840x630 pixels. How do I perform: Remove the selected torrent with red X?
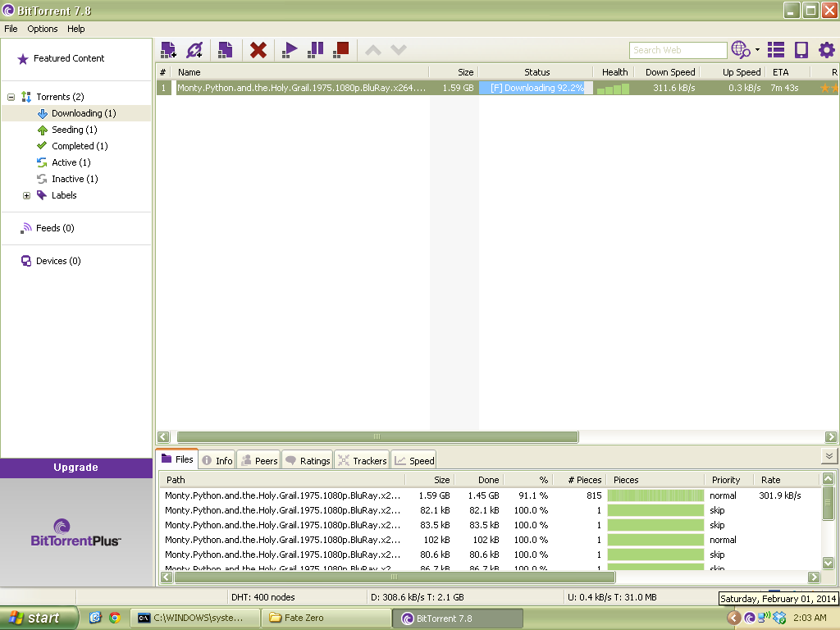[x=258, y=50]
